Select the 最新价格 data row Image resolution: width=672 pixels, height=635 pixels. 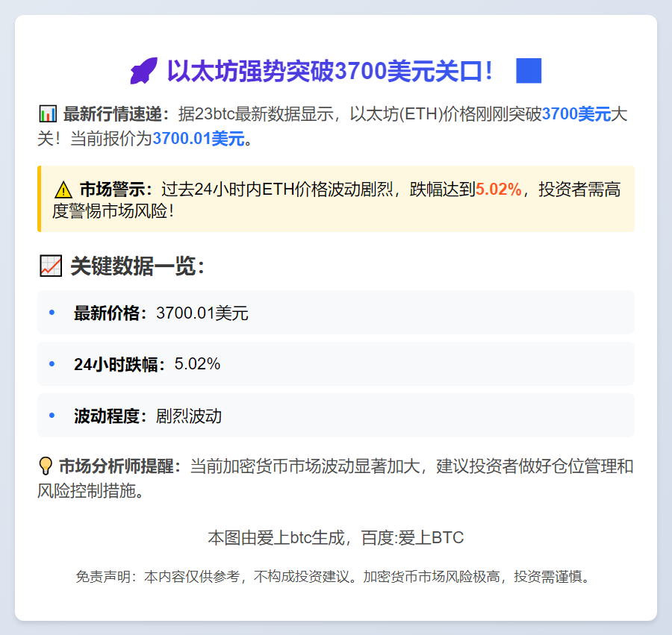coord(335,313)
